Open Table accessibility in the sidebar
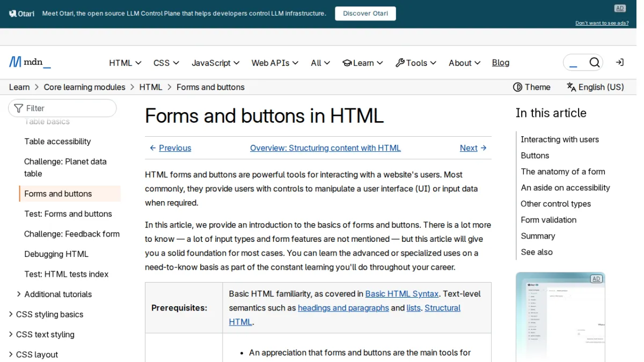 pyautogui.click(x=57, y=142)
